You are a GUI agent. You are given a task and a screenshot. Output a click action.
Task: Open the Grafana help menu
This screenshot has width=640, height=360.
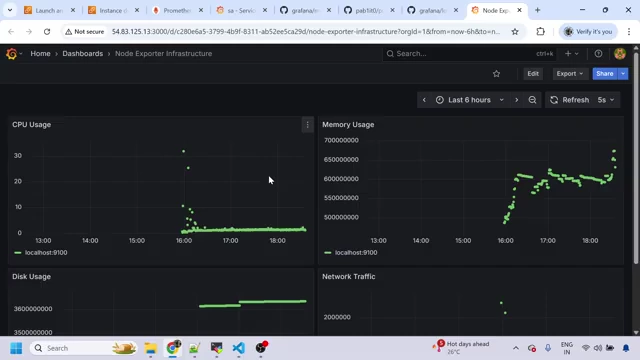click(598, 53)
